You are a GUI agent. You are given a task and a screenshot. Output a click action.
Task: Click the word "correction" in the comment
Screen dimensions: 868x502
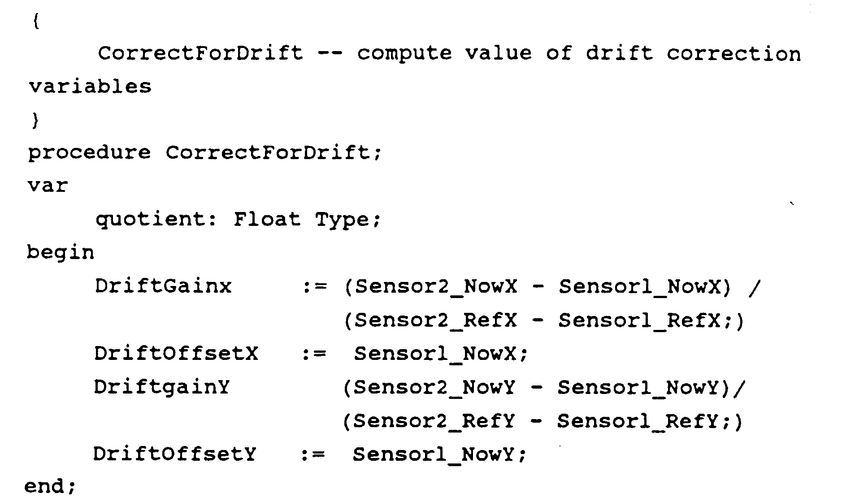tap(733, 54)
